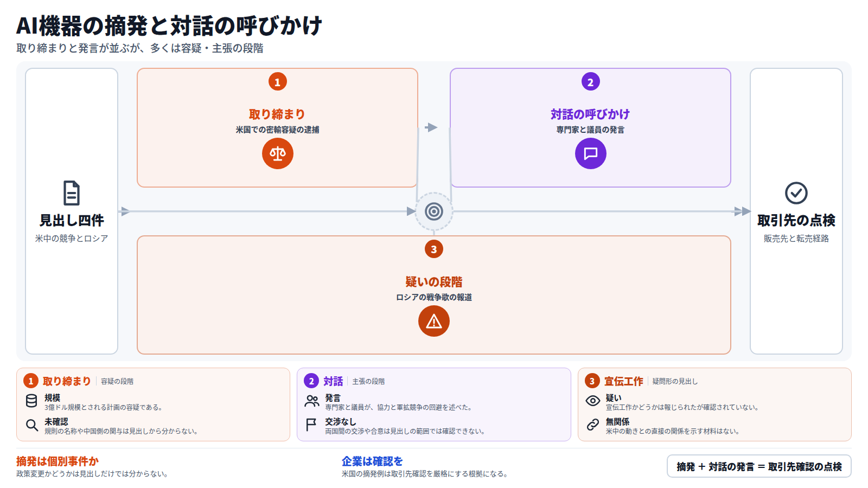Viewport: 868px width, 488px height.
Task: Click the 企業は確認を heading
Action: (x=372, y=461)
